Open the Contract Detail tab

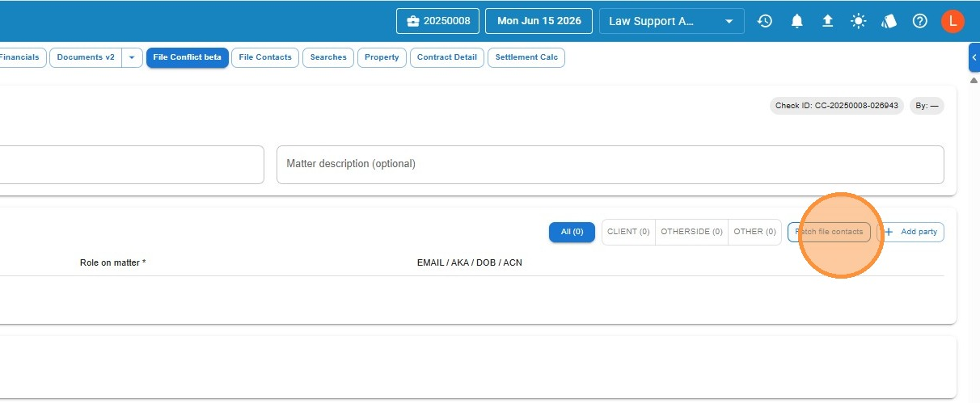(x=447, y=57)
